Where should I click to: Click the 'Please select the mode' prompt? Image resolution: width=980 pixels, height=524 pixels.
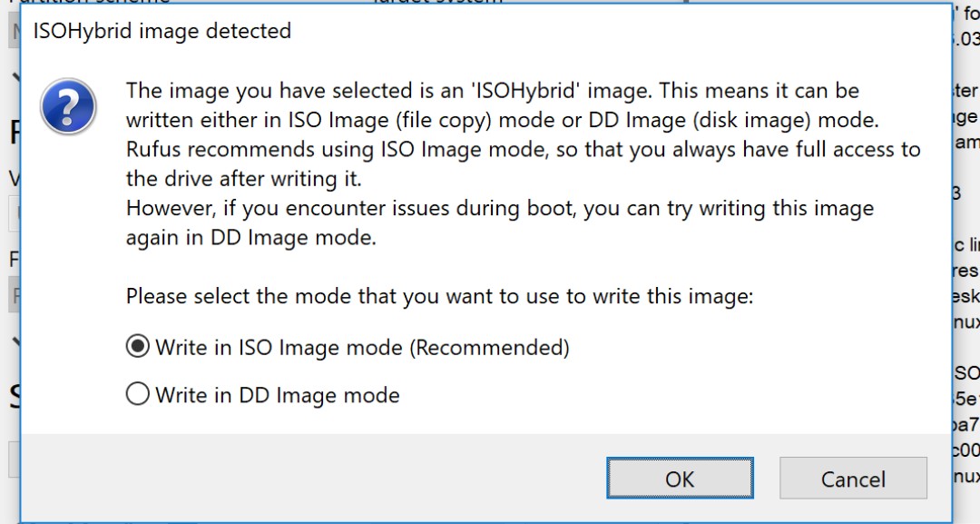coord(440,296)
